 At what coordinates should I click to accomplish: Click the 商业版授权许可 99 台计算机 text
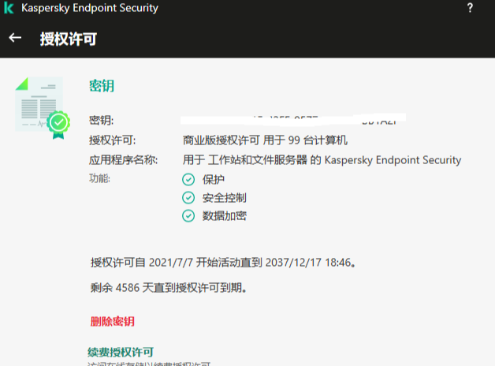tap(265, 140)
